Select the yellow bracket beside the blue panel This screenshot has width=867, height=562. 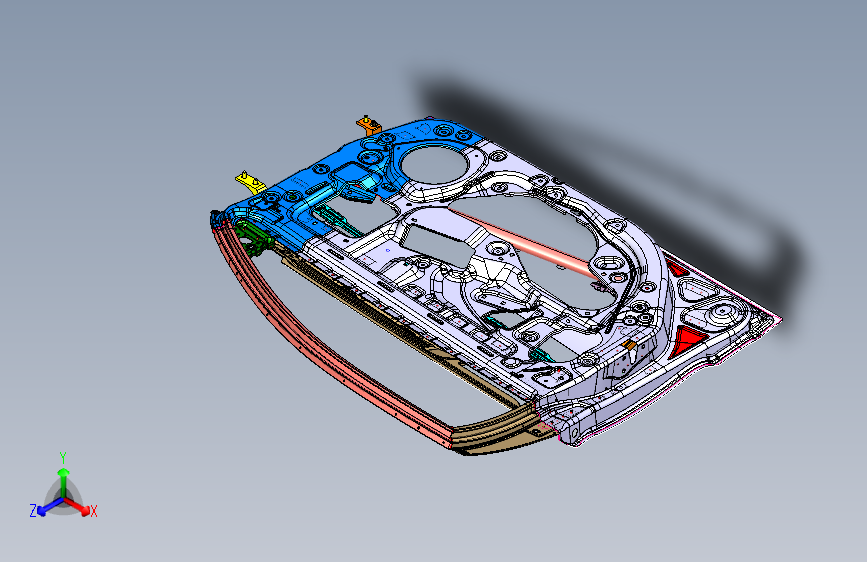pos(250,183)
